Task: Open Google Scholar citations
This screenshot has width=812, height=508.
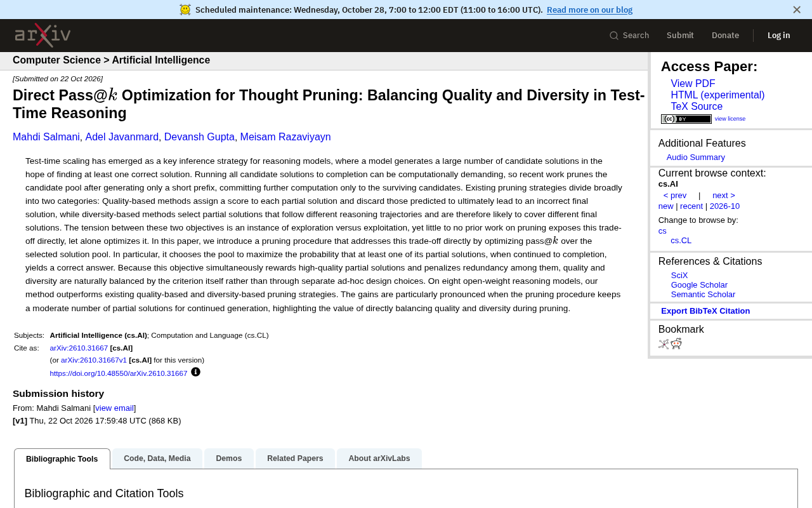Action: (x=699, y=285)
